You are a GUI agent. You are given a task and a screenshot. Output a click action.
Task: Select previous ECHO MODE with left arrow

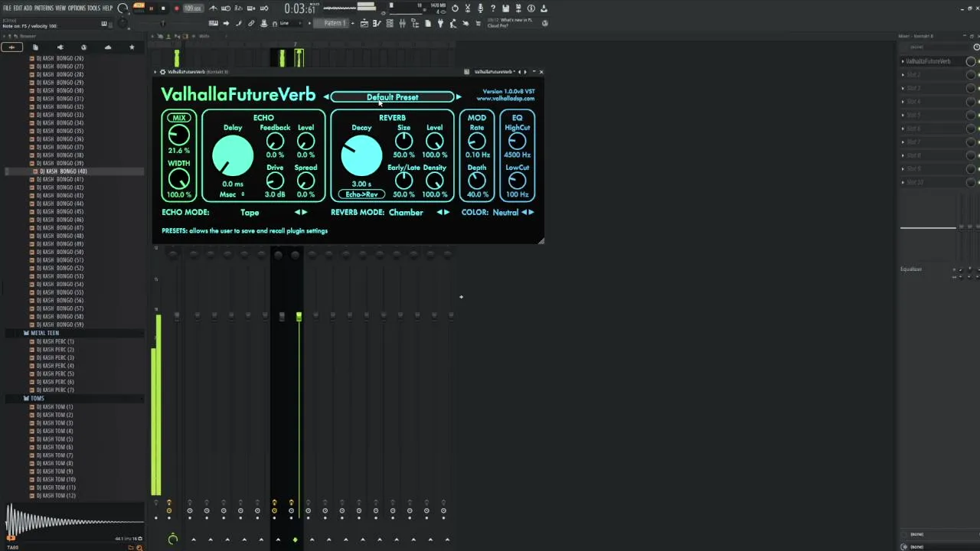(297, 212)
